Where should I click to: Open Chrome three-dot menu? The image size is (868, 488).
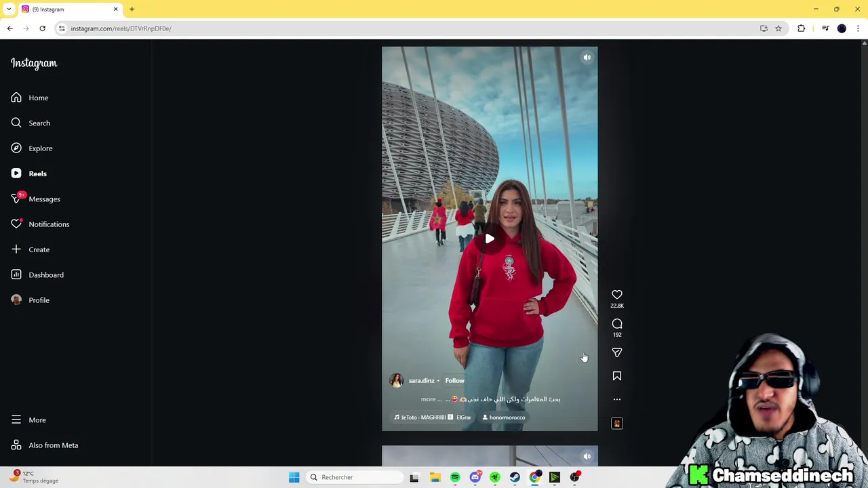point(858,28)
